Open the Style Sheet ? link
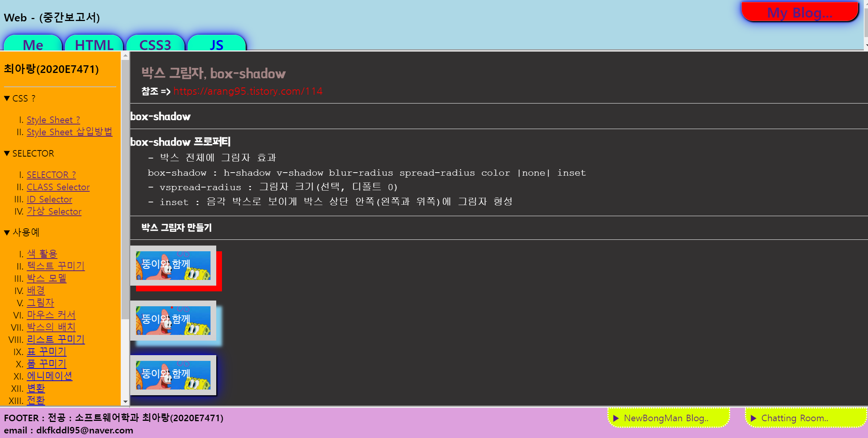The image size is (868, 438). (x=53, y=120)
